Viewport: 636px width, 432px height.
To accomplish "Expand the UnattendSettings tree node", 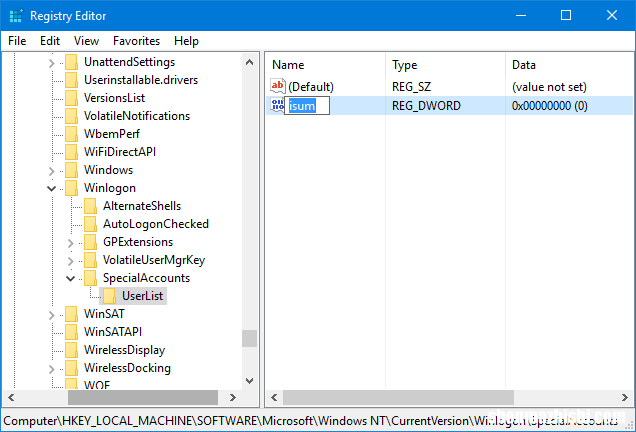I will point(51,62).
